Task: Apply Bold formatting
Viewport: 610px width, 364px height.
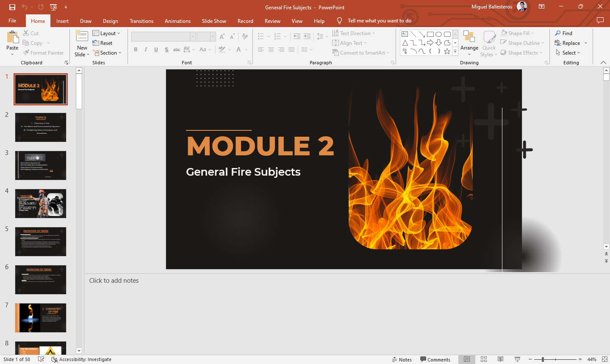Action: click(x=136, y=50)
